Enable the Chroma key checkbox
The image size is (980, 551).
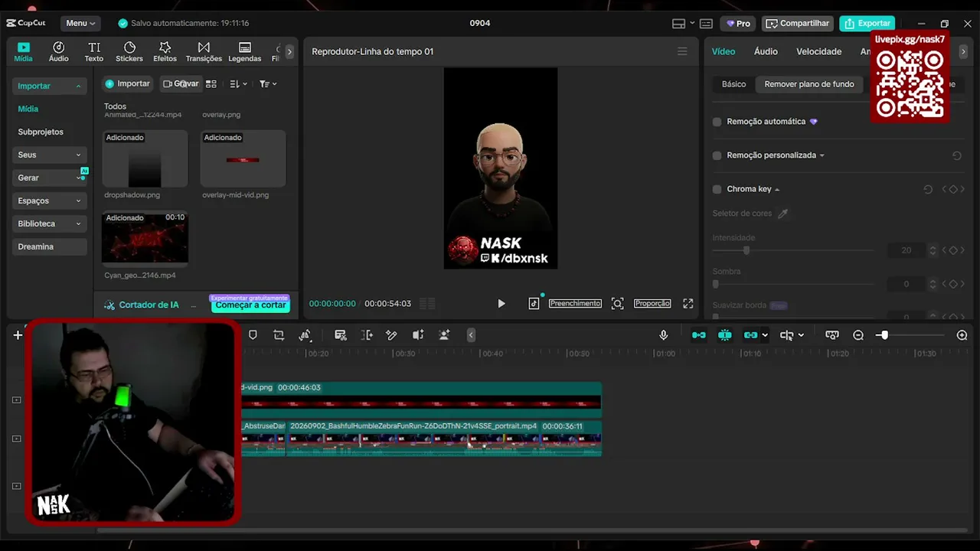pos(717,189)
